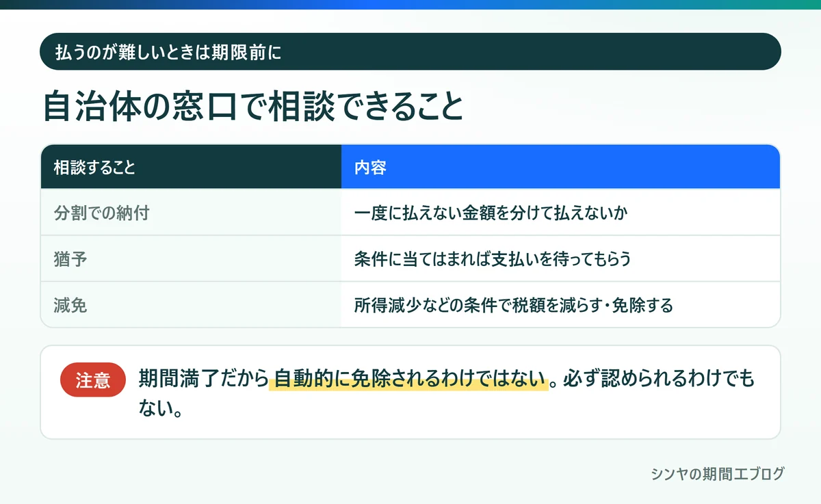Select the table cell '分割での納付'
Image resolution: width=821 pixels, height=504 pixels.
click(x=191, y=212)
